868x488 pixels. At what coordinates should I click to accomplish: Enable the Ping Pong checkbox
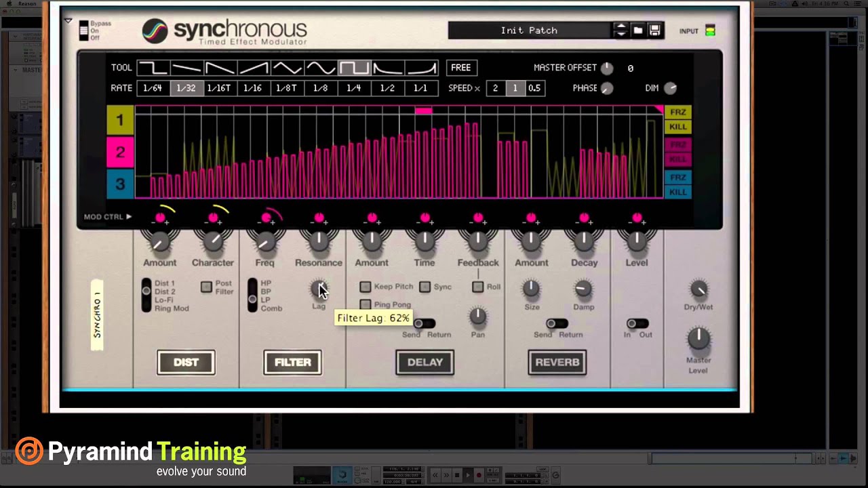click(x=366, y=305)
